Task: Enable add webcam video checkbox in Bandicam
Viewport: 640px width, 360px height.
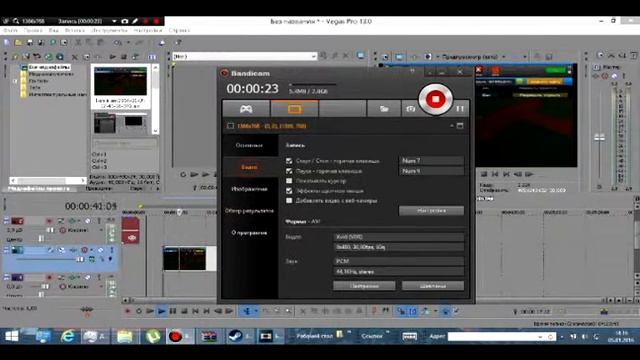Action: [x=289, y=200]
